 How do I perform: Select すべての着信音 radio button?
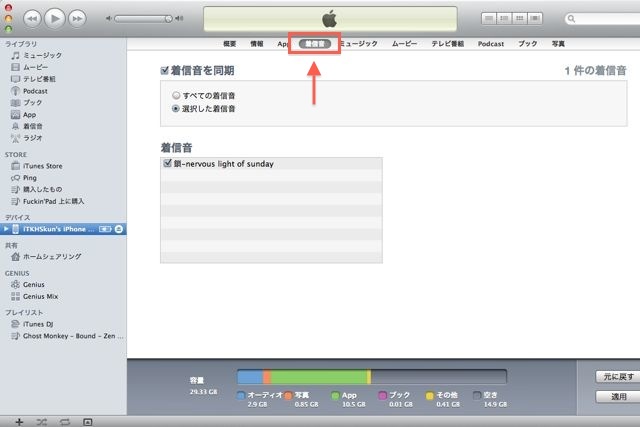click(x=176, y=96)
